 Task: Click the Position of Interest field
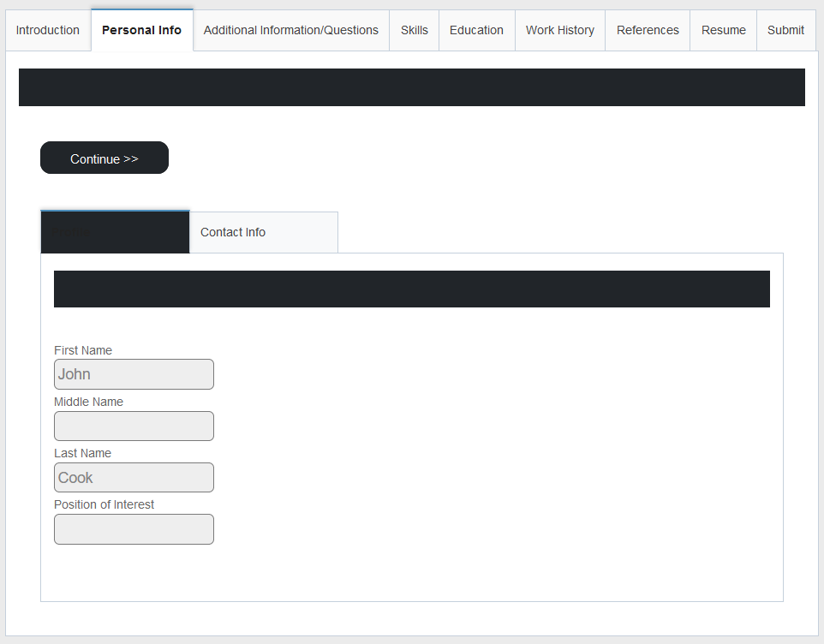134,529
